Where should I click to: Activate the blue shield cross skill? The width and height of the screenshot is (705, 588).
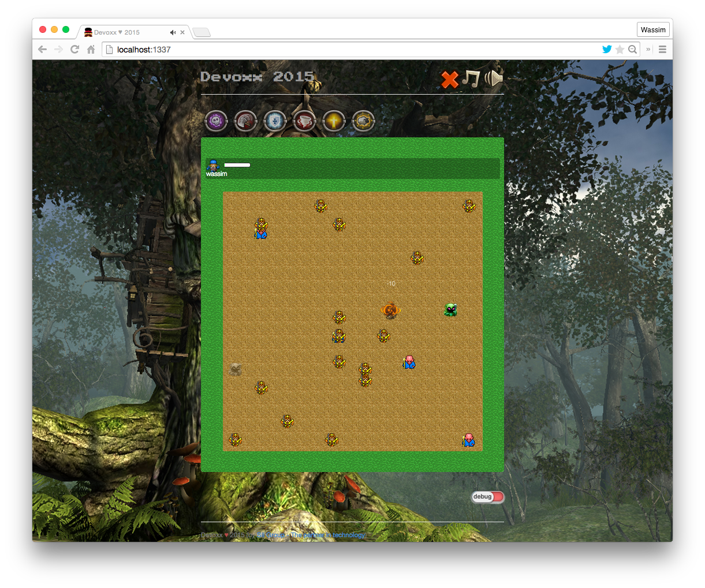(275, 121)
